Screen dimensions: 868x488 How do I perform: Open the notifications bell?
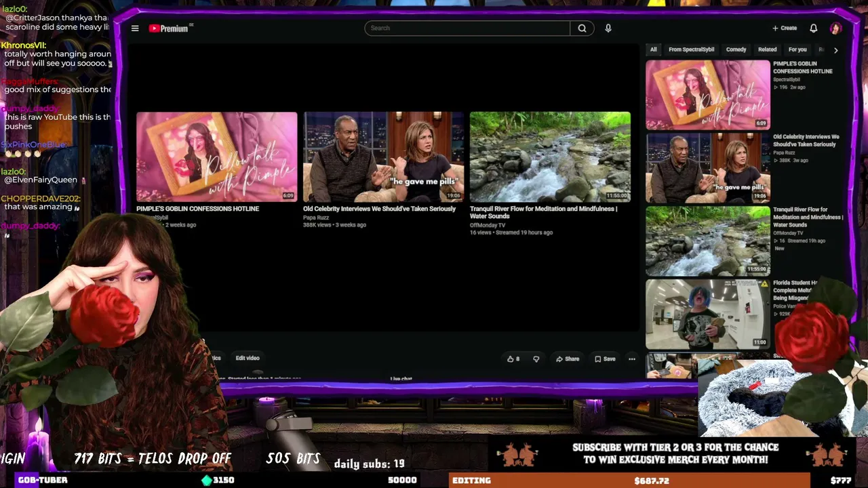814,28
